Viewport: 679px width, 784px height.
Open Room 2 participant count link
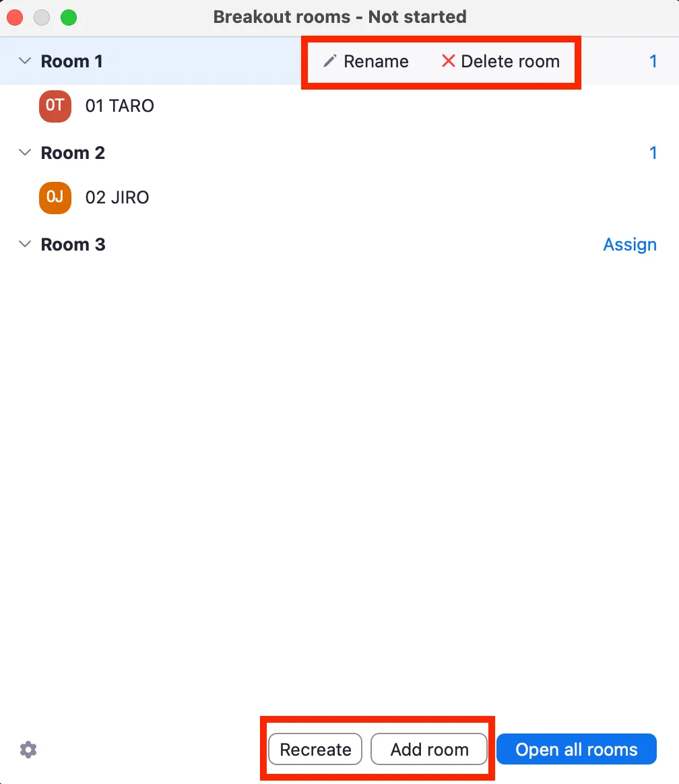653,152
